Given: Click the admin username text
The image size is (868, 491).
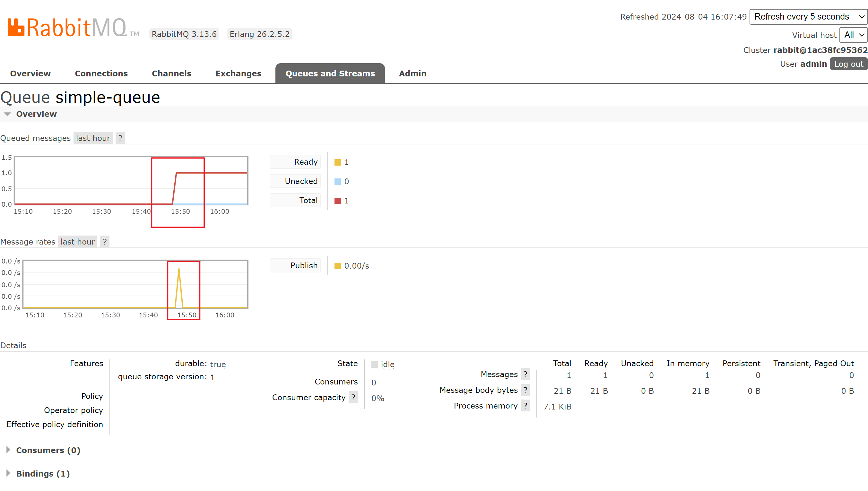Looking at the screenshot, I should coord(813,64).
